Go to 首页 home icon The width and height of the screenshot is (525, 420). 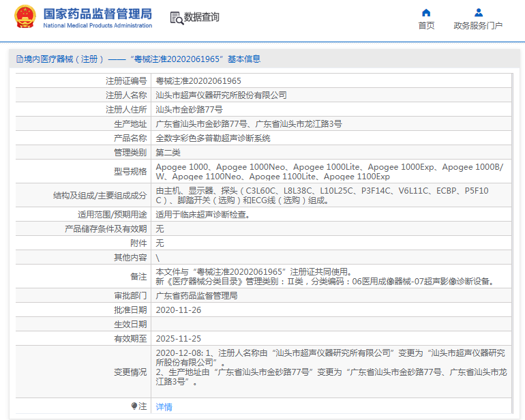(426, 13)
